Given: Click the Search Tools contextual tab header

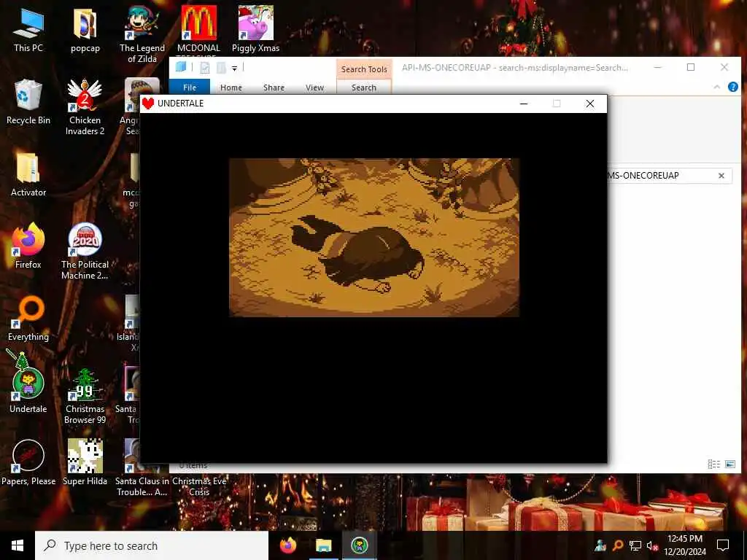Looking at the screenshot, I should click(x=364, y=69).
